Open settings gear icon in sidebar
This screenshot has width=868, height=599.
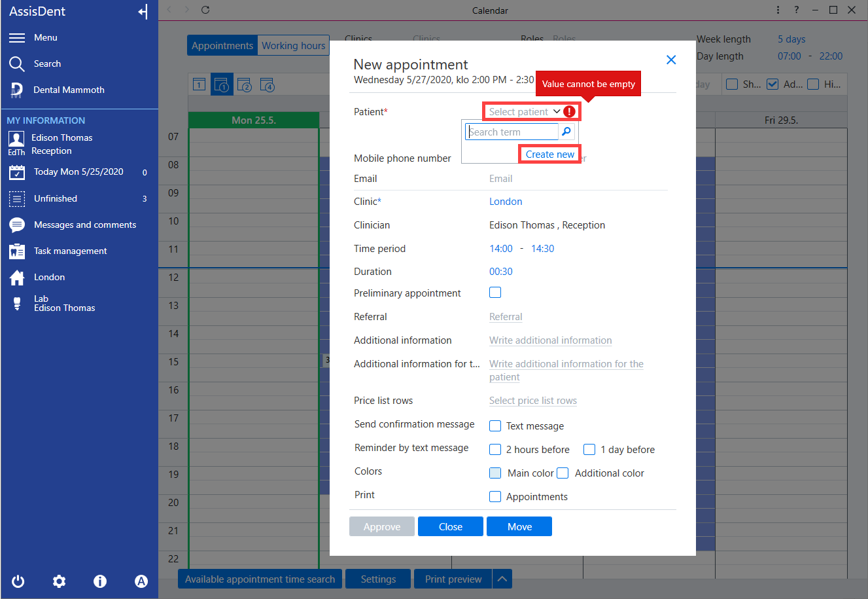[60, 581]
